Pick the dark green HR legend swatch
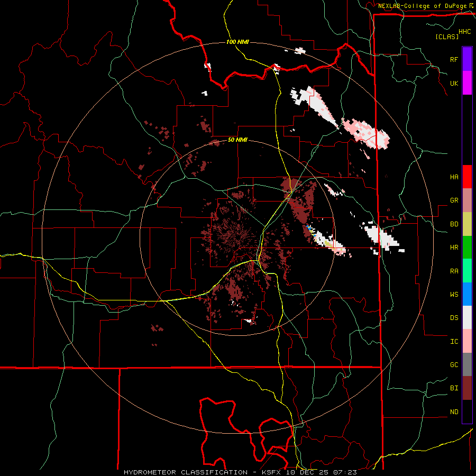The height and width of the screenshot is (476, 476). click(467, 248)
